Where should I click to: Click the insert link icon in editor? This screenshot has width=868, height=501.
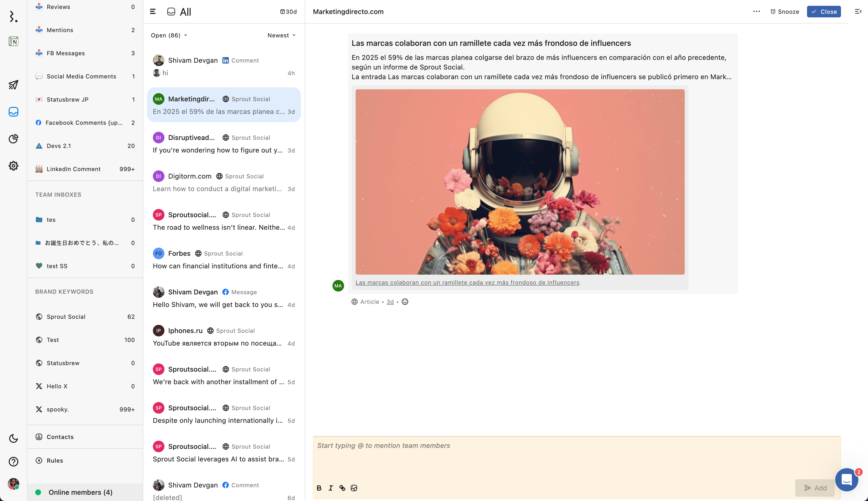coord(342,488)
